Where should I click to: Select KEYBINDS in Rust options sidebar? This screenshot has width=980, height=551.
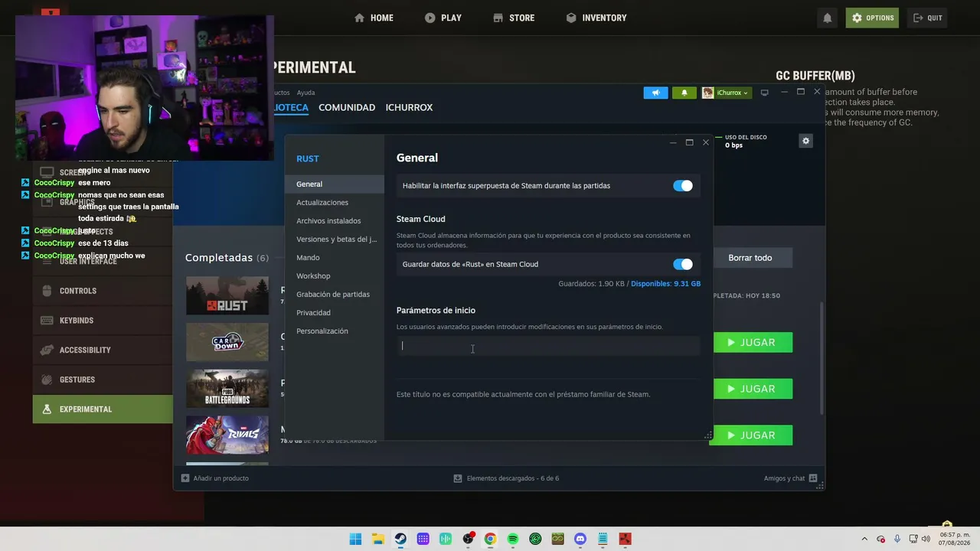103,321
